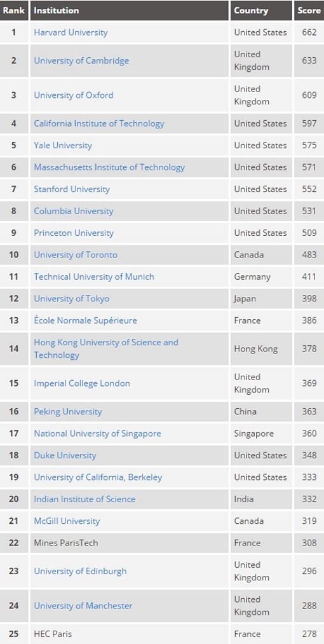Image resolution: width=324 pixels, height=644 pixels.
Task: Open the University of Cambridge link
Action: tap(81, 60)
